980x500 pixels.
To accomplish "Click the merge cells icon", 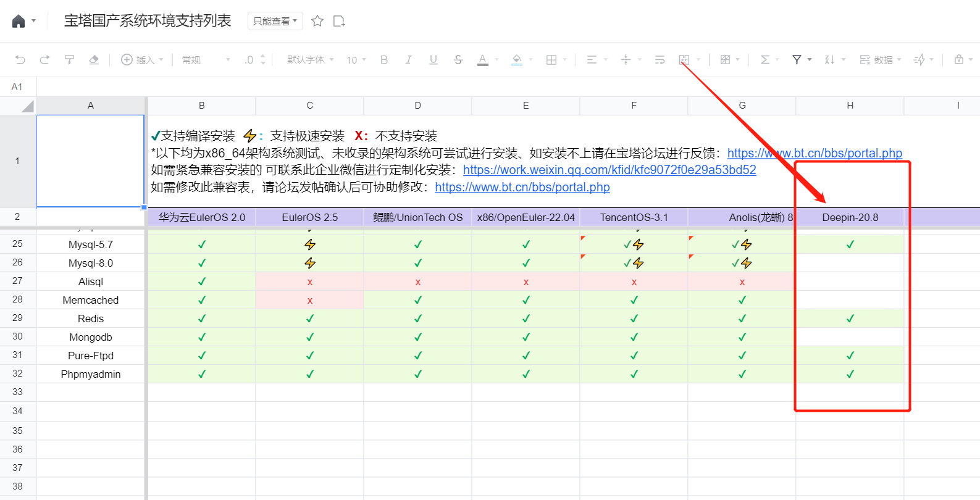I will click(684, 60).
